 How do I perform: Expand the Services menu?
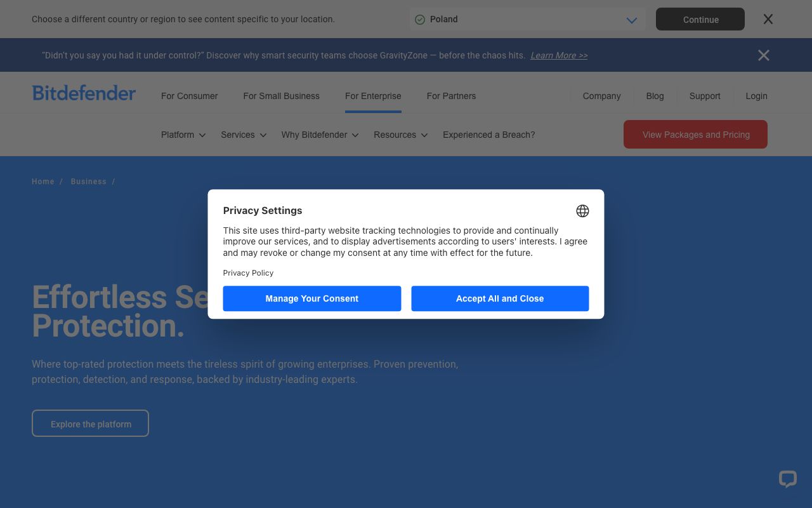[244, 135]
